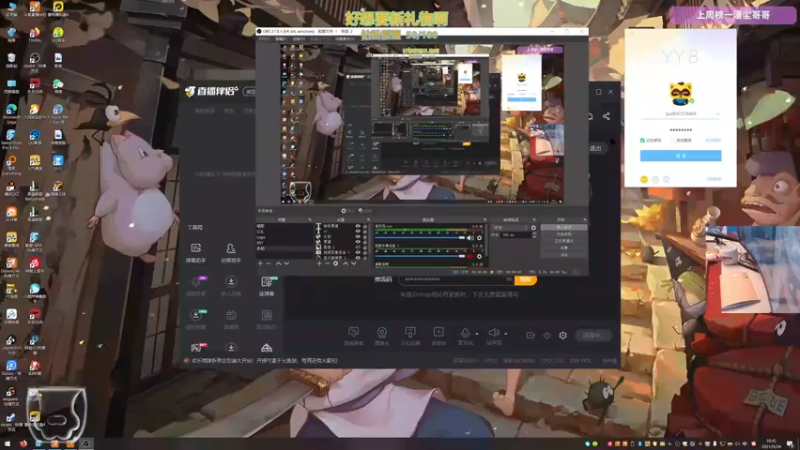The height and width of the screenshot is (450, 800).
Task: Toggle visibility of the second OBS source
Action: (x=358, y=231)
